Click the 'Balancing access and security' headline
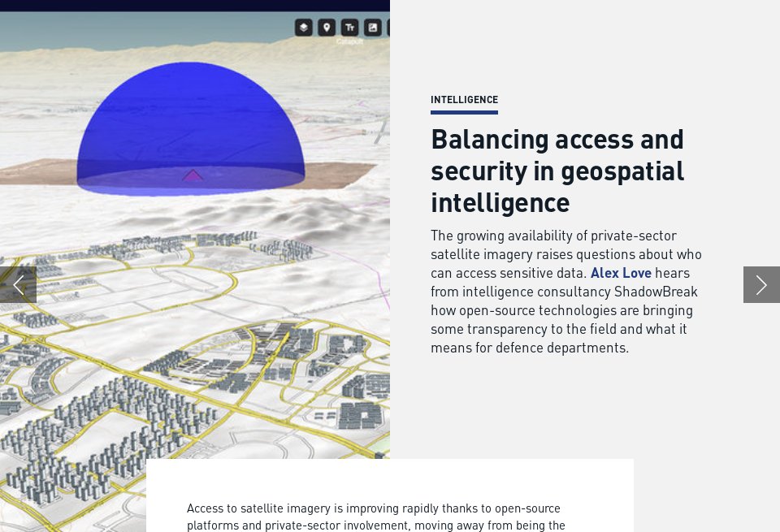Viewport: 780px width, 532px height. 557,171
